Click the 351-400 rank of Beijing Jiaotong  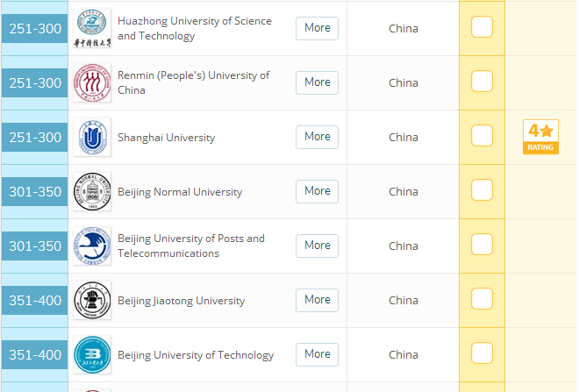coord(35,301)
